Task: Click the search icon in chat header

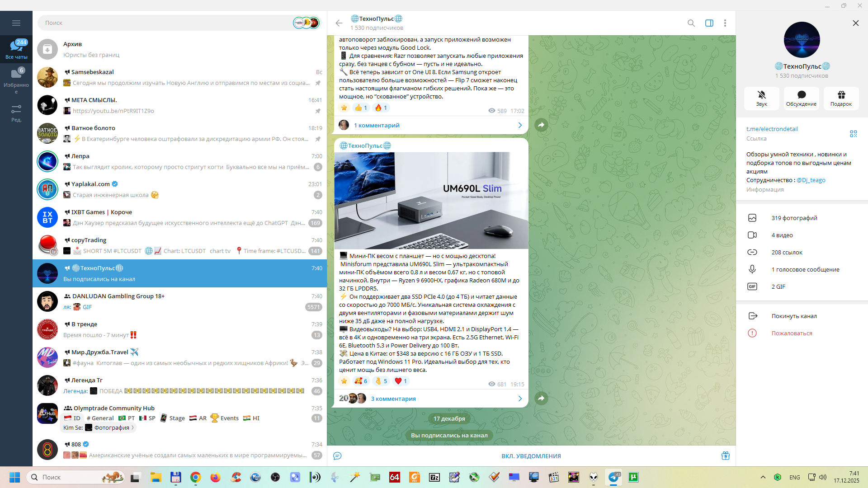Action: pos(691,23)
